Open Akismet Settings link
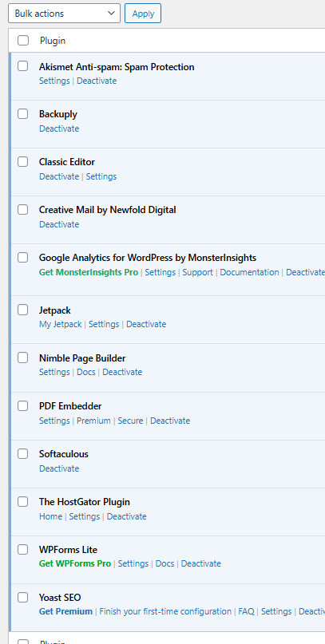The width and height of the screenshot is (325, 644). tap(54, 81)
